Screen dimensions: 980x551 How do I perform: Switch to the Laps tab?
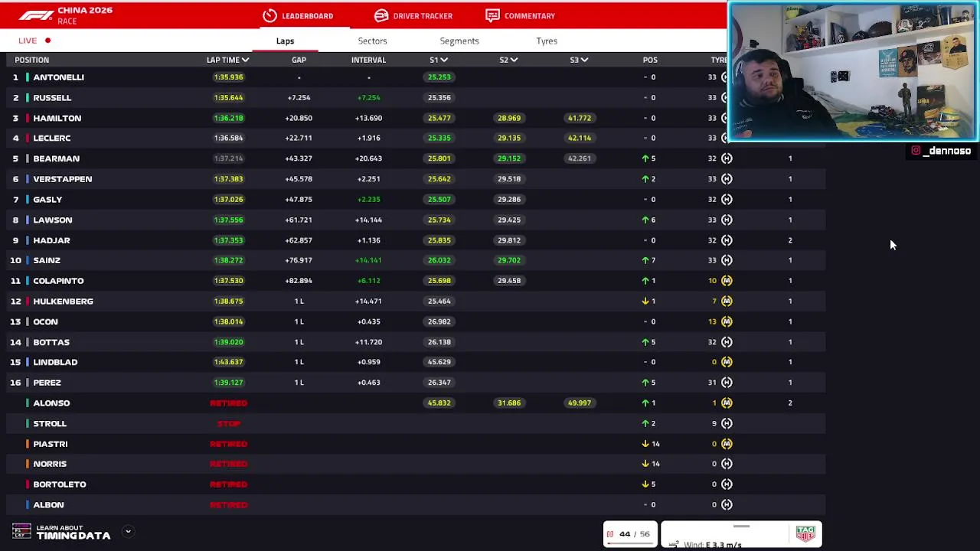point(285,41)
